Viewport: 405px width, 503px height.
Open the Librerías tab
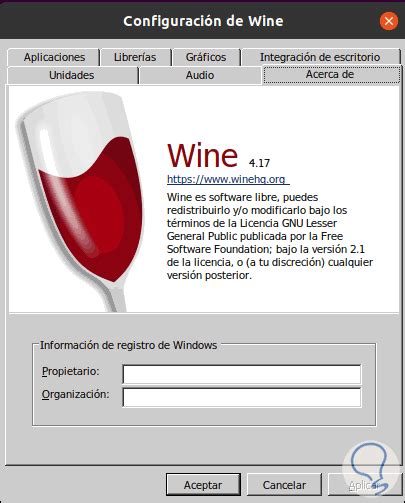(135, 57)
